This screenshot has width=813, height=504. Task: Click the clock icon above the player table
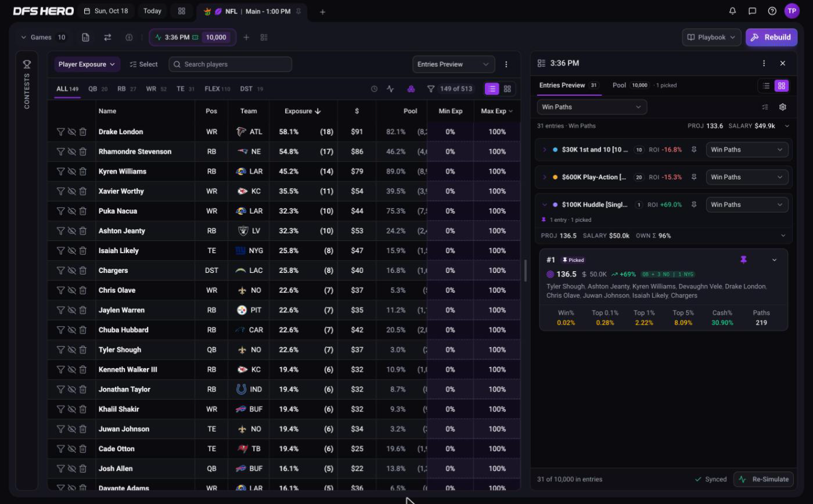pyautogui.click(x=374, y=89)
